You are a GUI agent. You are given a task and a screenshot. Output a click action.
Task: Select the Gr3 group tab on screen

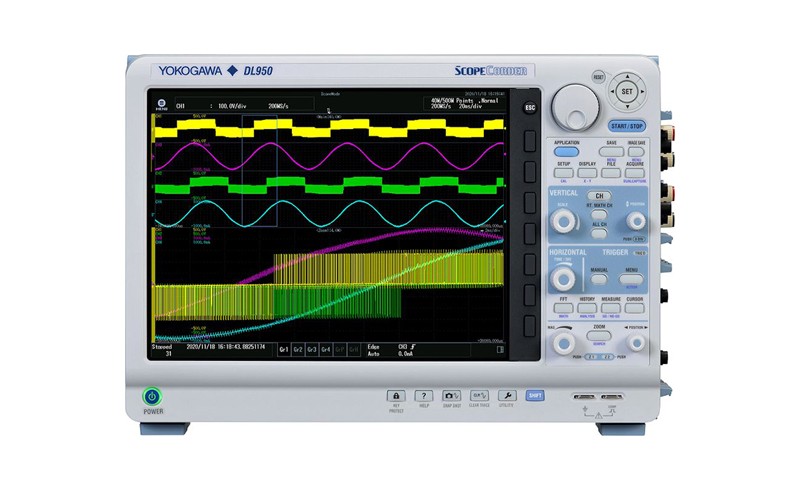(312, 349)
